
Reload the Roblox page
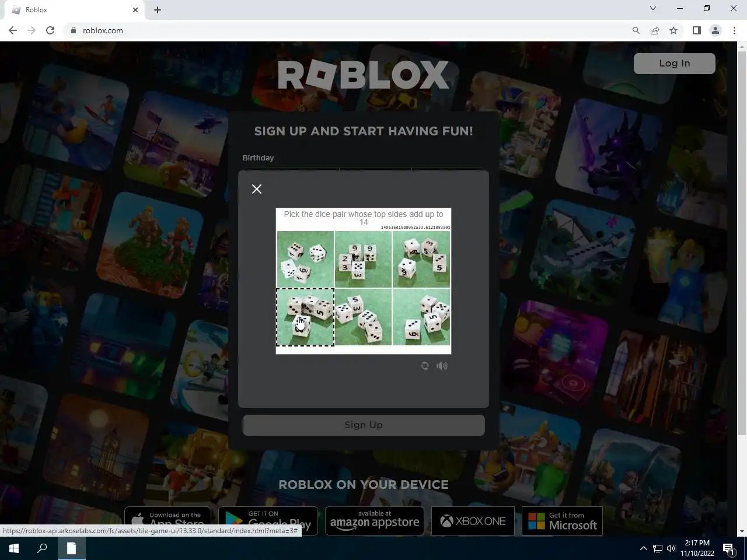click(x=50, y=30)
